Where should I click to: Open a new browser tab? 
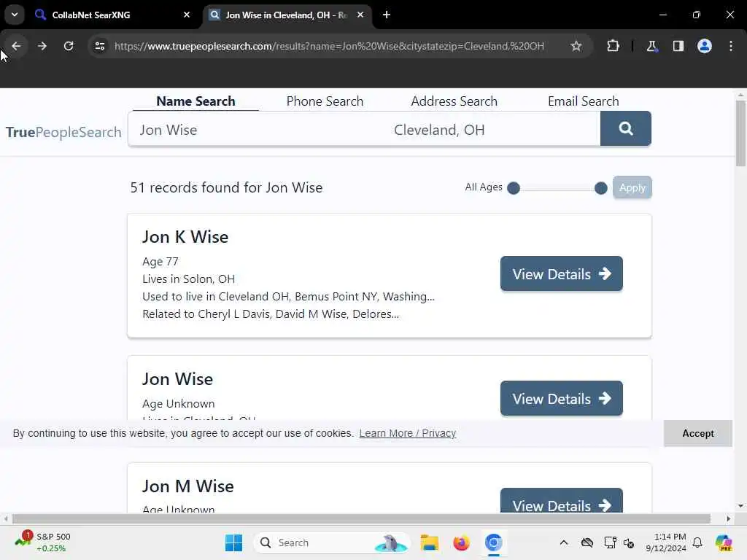[387, 15]
